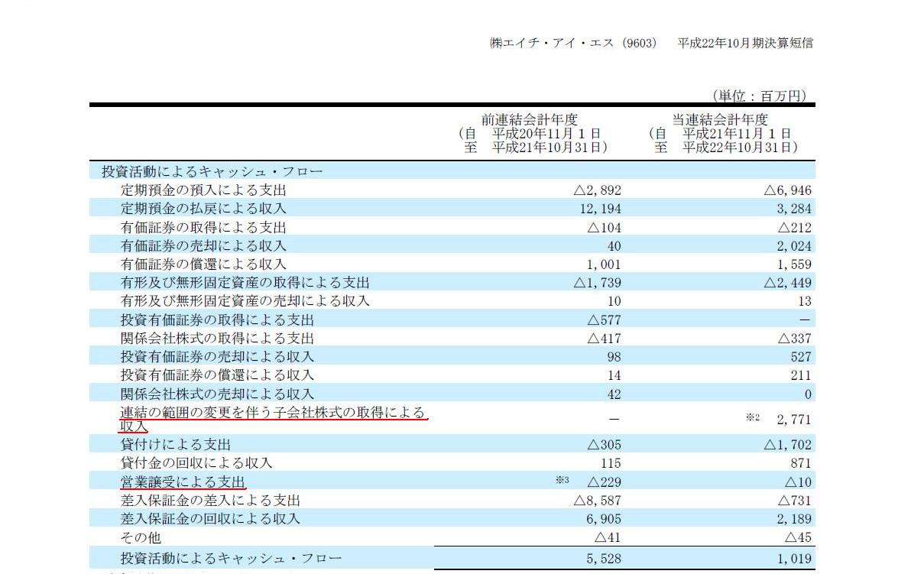Select the value △10
This screenshot has height=574, width=924.
point(798,482)
